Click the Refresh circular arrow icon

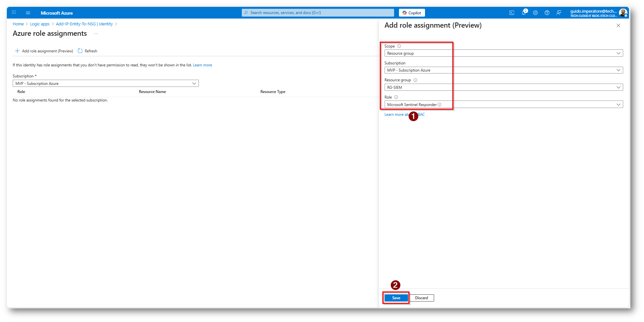tap(80, 51)
